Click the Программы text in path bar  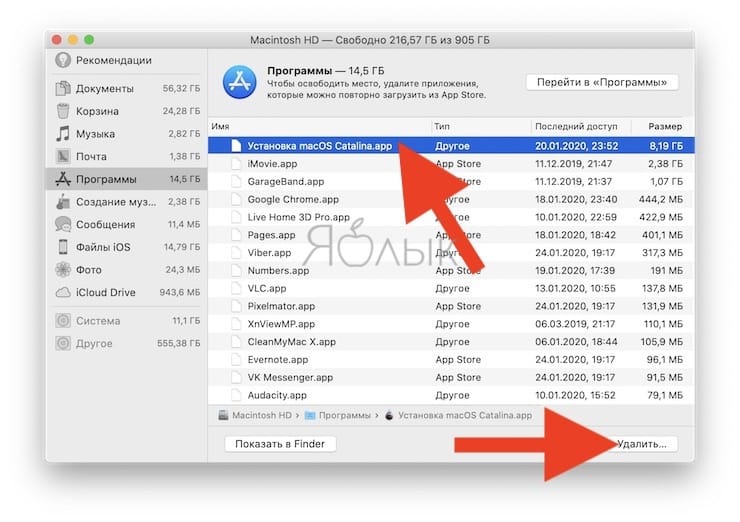point(345,415)
